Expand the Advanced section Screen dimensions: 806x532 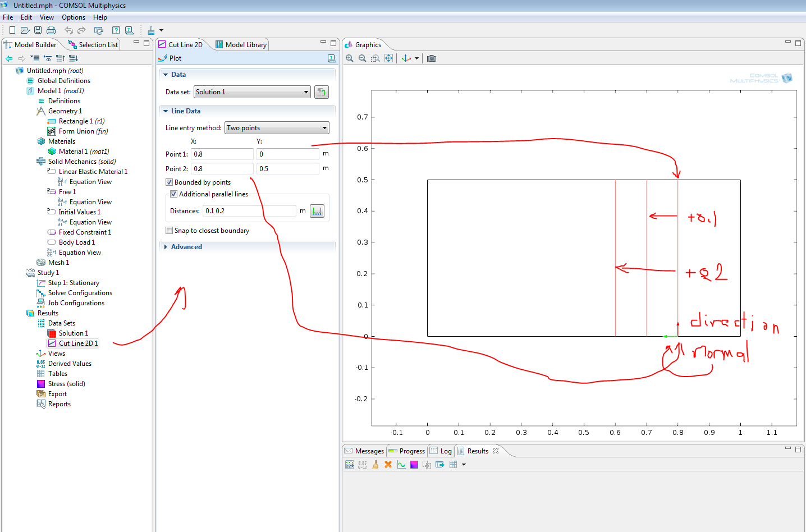(186, 247)
